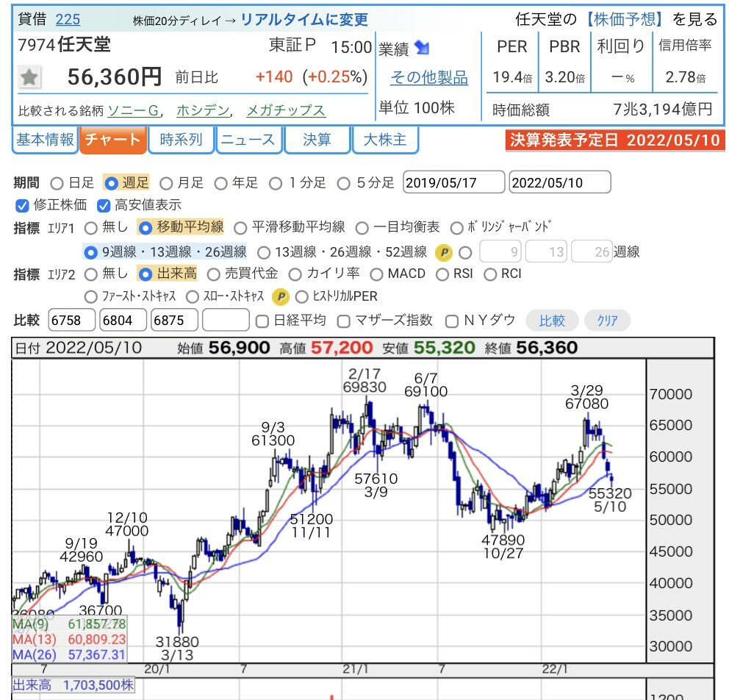Open the 基本情報 tab
729x700 pixels.
45,140
